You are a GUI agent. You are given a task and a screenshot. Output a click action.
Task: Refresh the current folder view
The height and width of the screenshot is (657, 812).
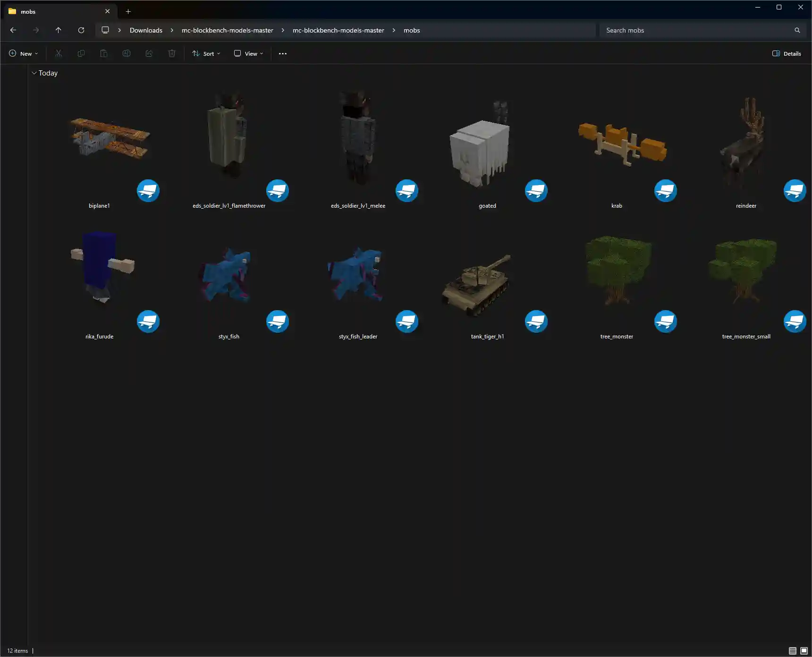pos(81,30)
